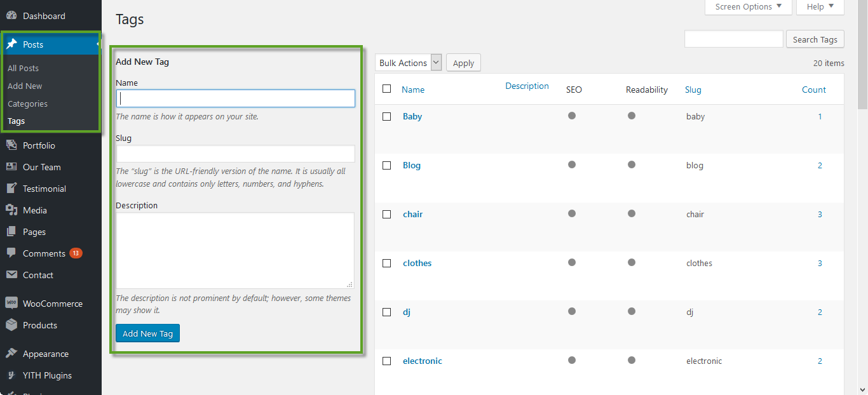Expand the Screen Options panel

tap(749, 7)
